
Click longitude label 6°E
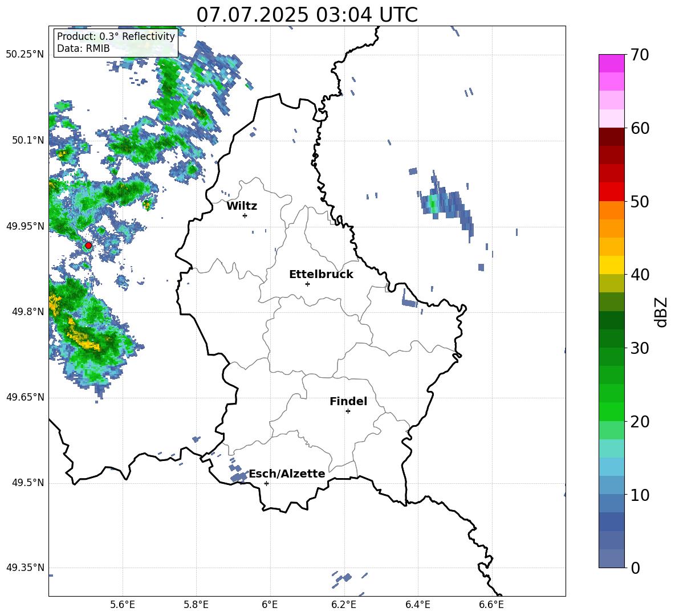(x=270, y=605)
